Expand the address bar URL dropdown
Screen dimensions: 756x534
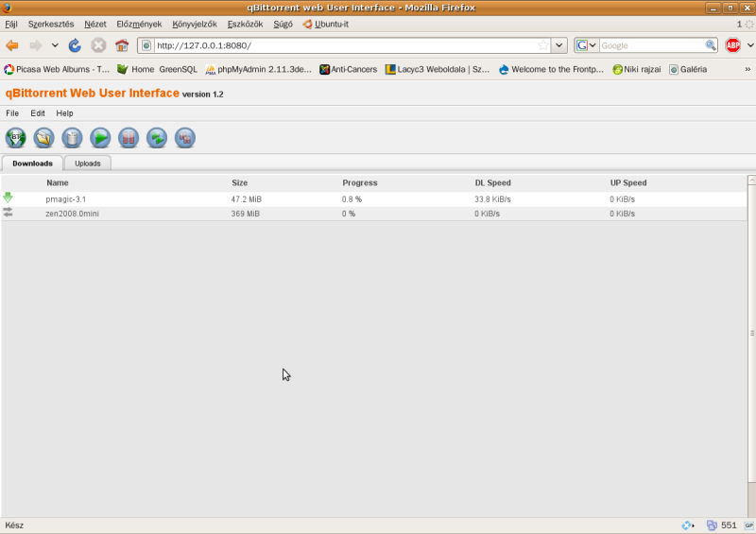[558, 45]
